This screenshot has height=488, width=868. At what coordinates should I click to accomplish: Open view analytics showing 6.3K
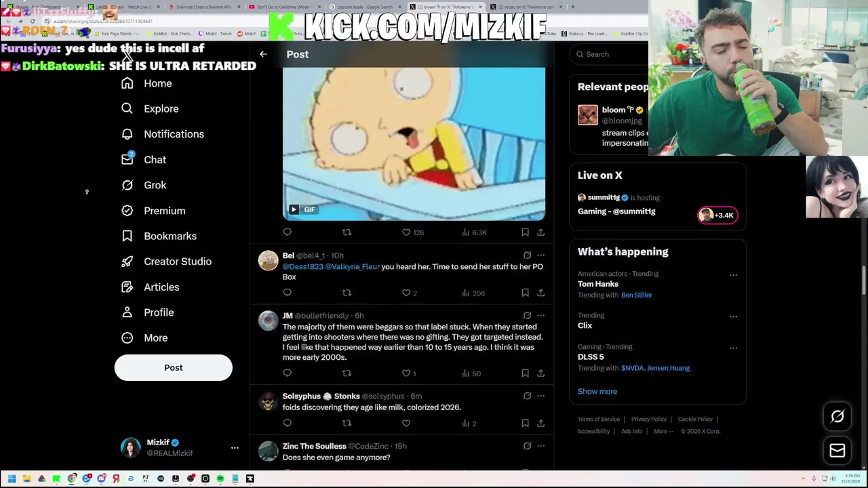[x=474, y=232]
